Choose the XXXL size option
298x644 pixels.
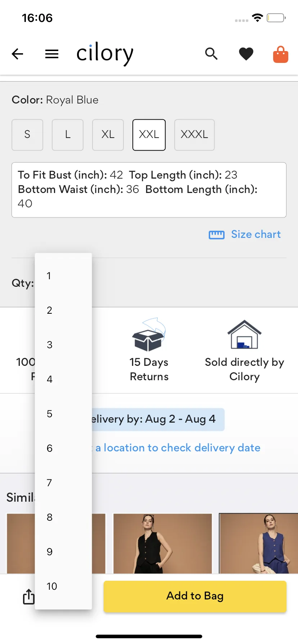point(194,135)
